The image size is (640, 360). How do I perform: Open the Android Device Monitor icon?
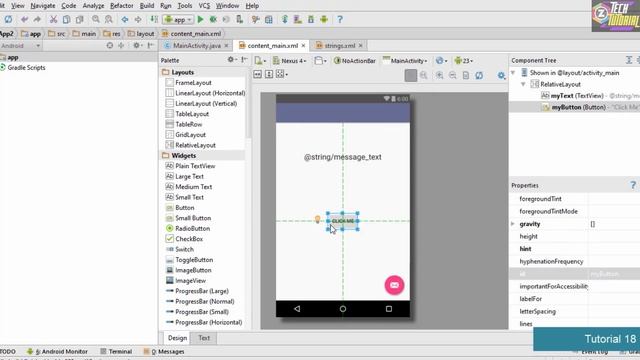[x=324, y=19]
